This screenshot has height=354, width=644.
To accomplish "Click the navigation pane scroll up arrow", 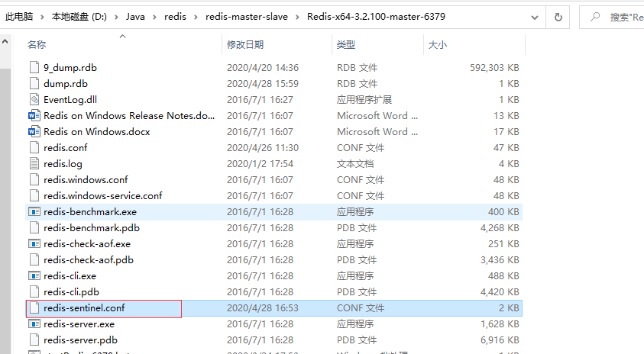I will tap(5, 41).
